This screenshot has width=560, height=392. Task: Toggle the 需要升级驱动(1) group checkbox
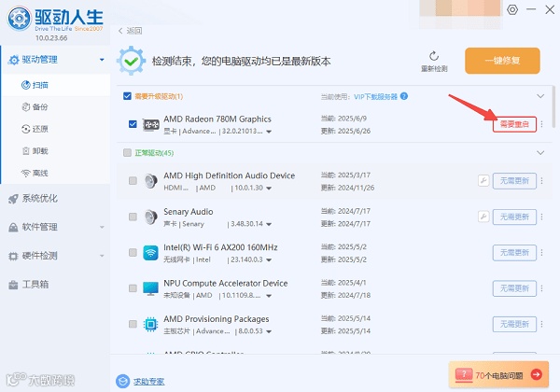point(127,96)
